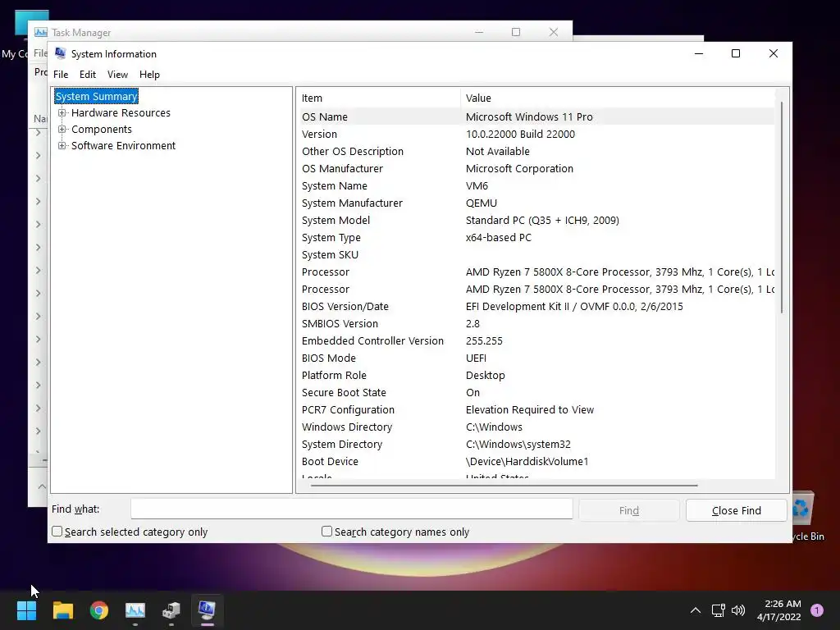Screen dimensions: 840x630
Task: Select the BIOS Version/Date row
Action: [x=536, y=307]
